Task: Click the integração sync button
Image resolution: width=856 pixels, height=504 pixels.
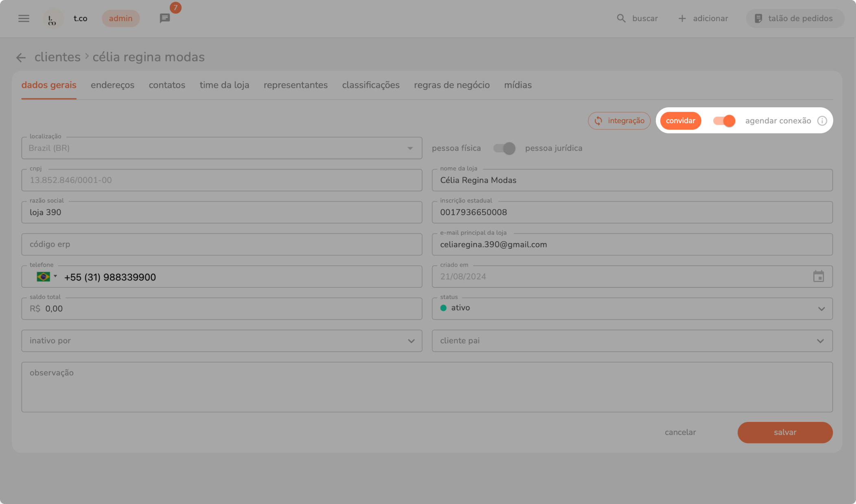Action: pos(619,121)
